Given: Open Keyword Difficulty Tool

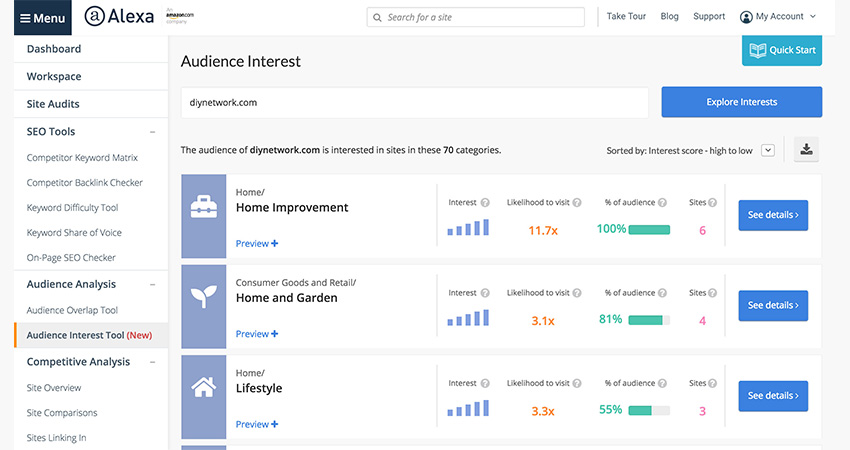Looking at the screenshot, I should click(73, 208).
